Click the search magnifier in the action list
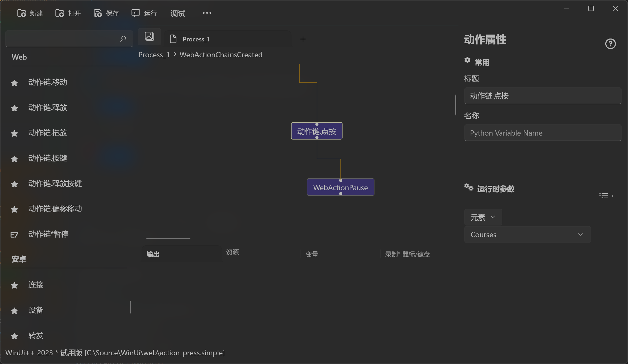 tap(123, 39)
